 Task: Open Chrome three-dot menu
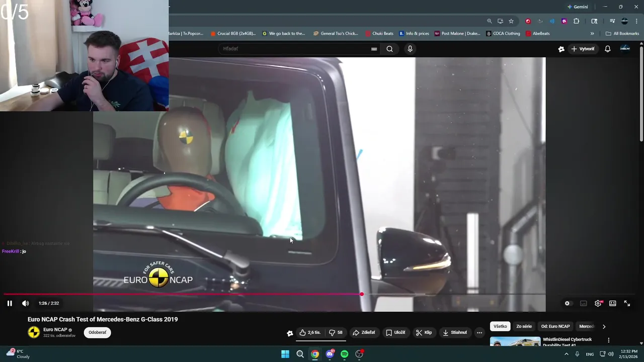[636, 21]
